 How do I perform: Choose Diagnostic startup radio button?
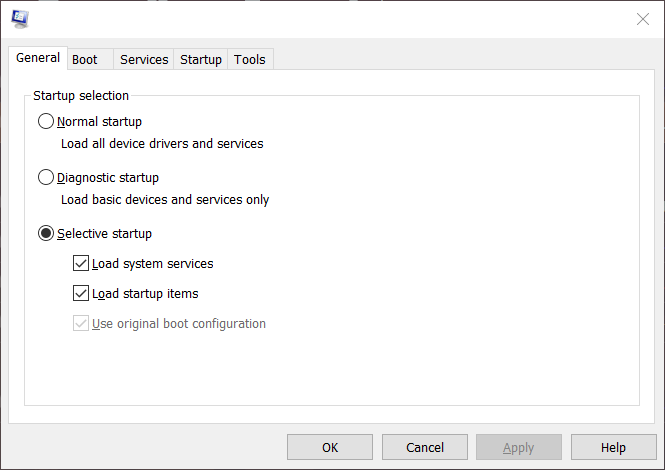click(46, 177)
